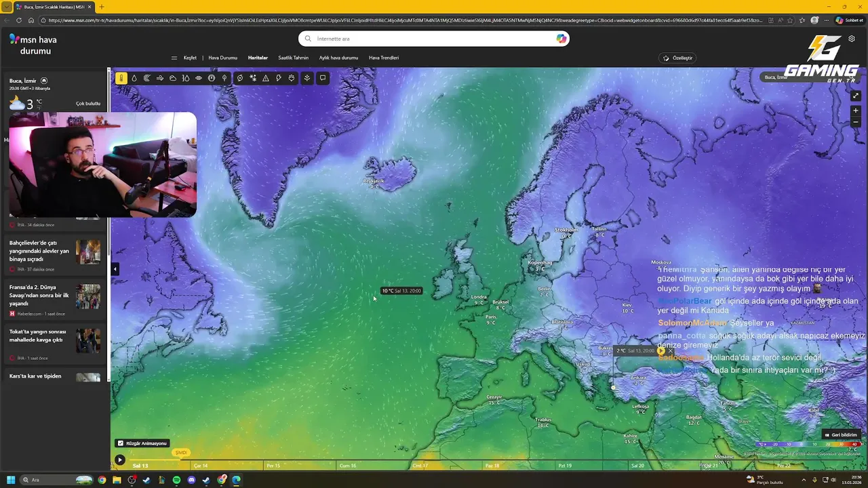Open Spotify from the taskbar

tap(176, 480)
